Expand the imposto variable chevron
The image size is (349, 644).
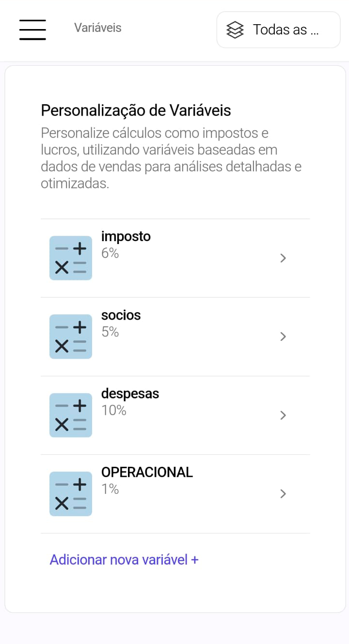(x=283, y=258)
